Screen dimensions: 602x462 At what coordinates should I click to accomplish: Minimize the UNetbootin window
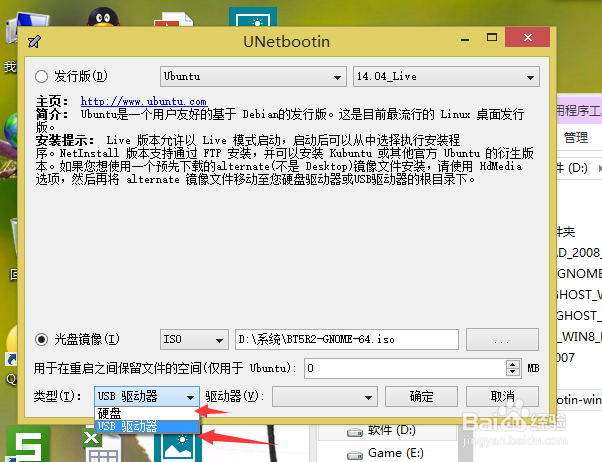click(465, 39)
